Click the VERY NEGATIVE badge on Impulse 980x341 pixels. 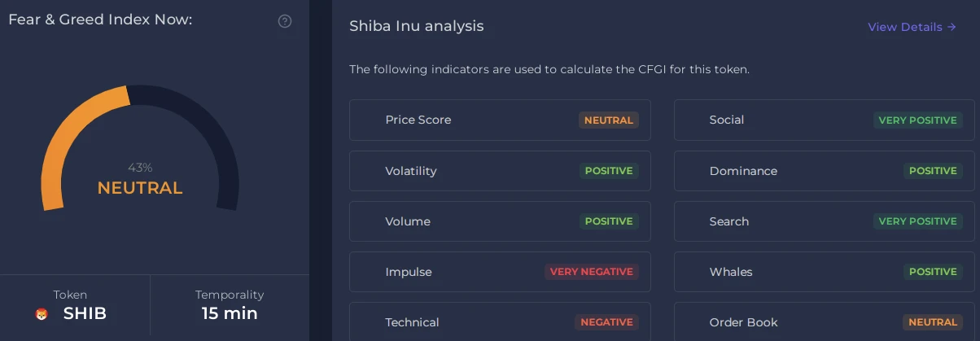click(x=592, y=272)
